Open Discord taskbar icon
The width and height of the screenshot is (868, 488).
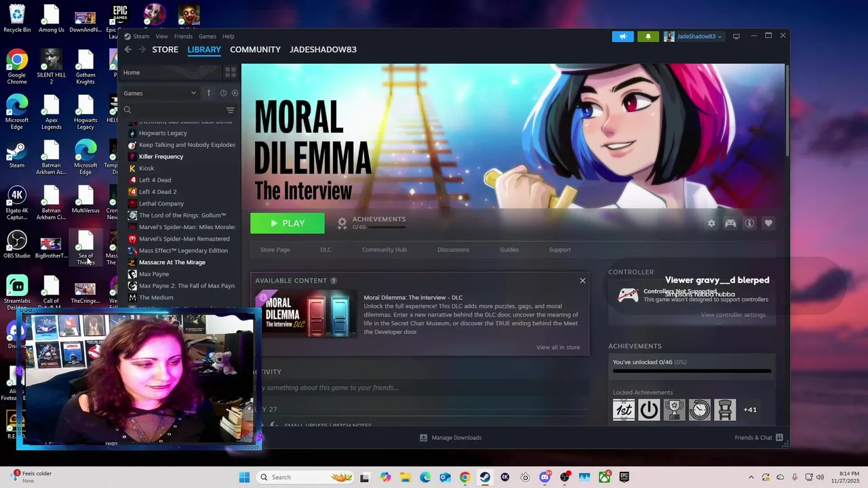(545, 477)
